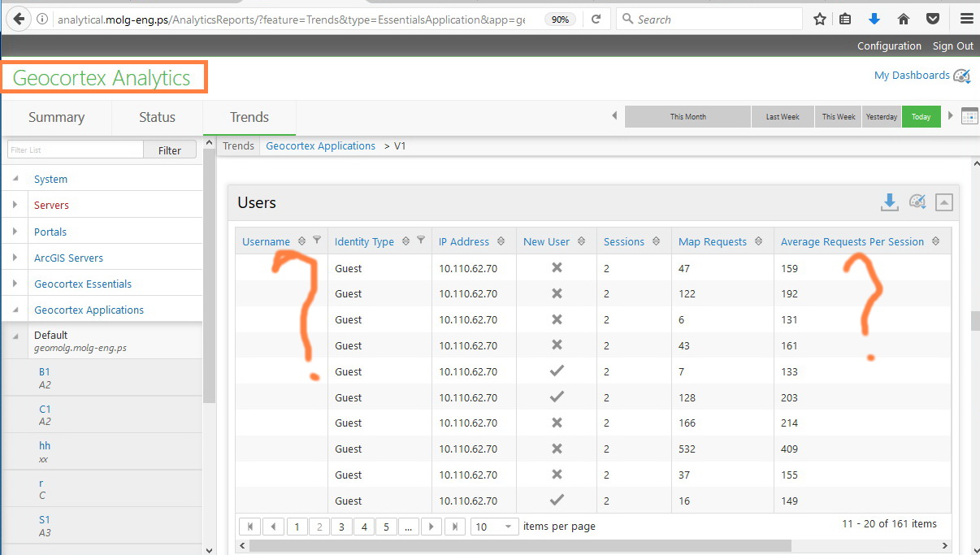Go back using browser back arrow
The height and width of the screenshot is (555, 980).
[17, 18]
